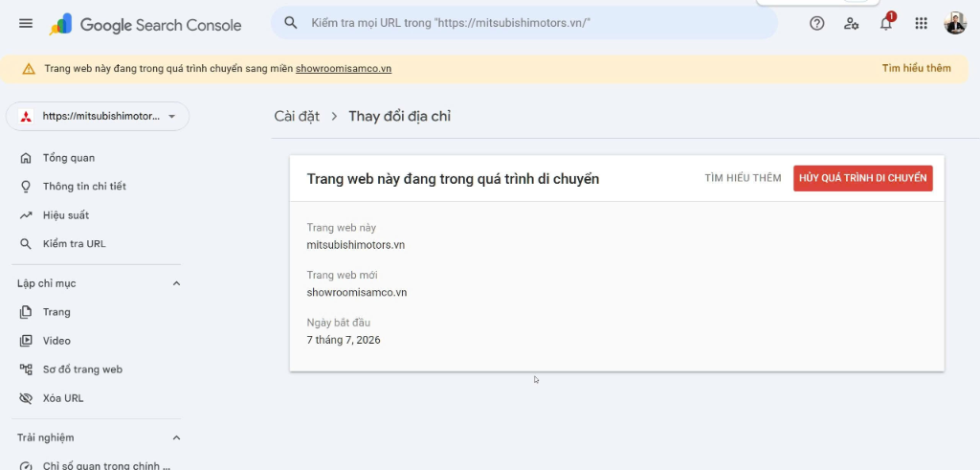Click Tìm hiểu thêm in yellow banner
The width and height of the screenshot is (980, 470).
[x=916, y=68]
